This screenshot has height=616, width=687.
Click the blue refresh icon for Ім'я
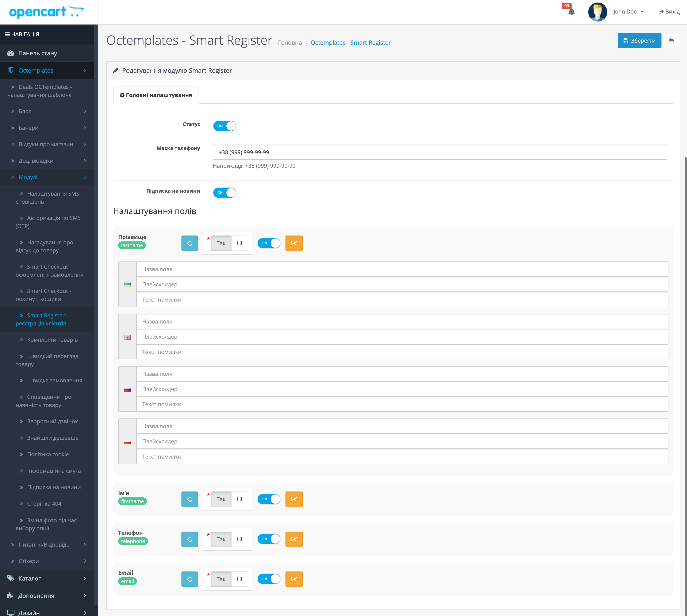tap(189, 499)
